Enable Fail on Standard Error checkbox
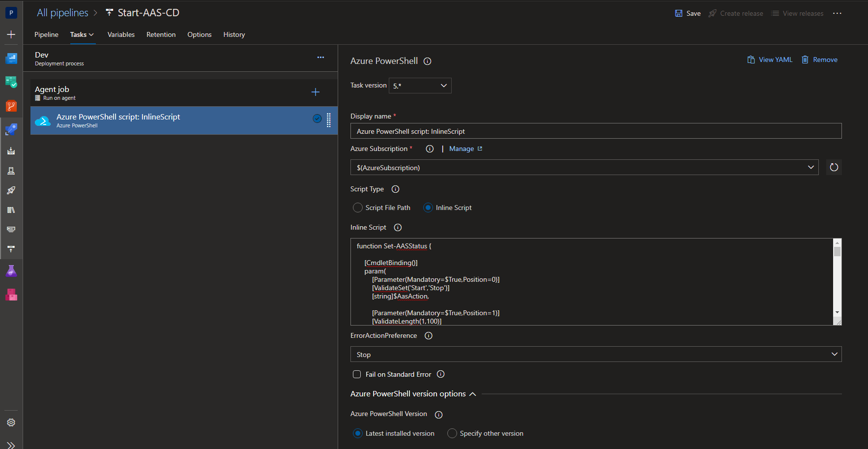Image resolution: width=868 pixels, height=449 pixels. (x=357, y=374)
